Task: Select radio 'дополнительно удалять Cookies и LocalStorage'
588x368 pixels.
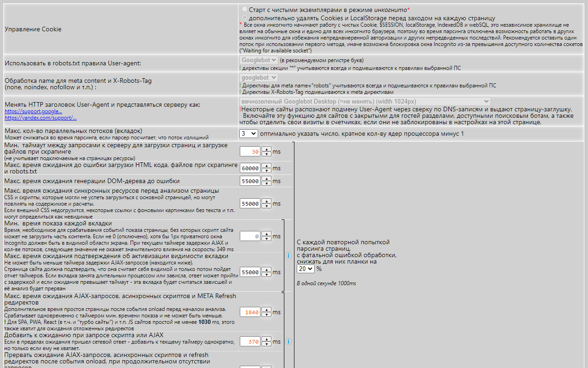Action: [x=244, y=17]
